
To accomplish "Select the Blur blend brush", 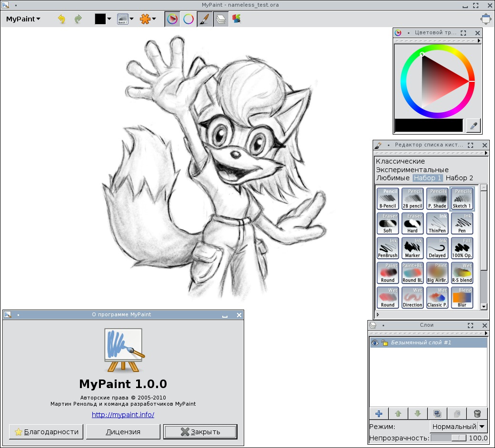I will tap(462, 298).
